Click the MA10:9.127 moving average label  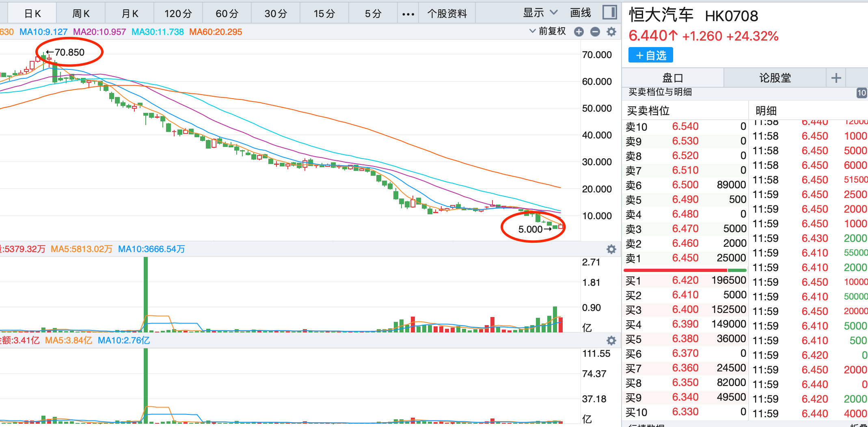point(43,32)
